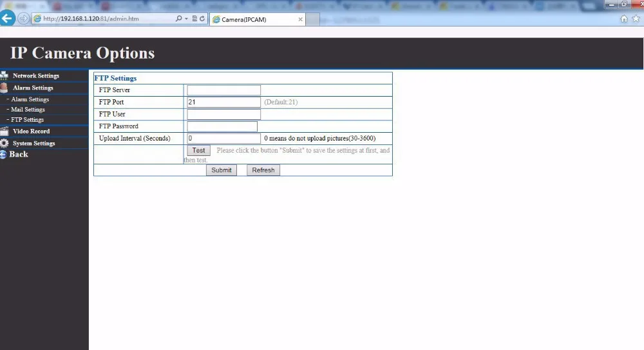This screenshot has width=644, height=350.
Task: Open a new blank browser tab
Action: coord(312,19)
